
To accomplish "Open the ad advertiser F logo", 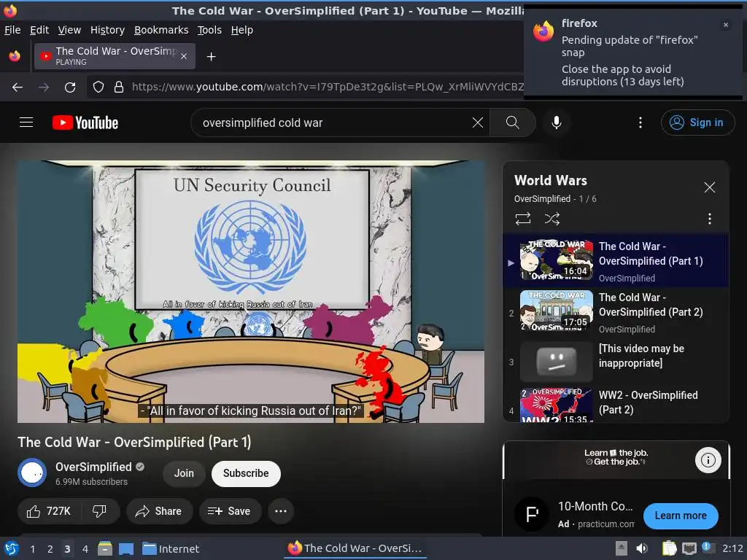I will point(531,514).
